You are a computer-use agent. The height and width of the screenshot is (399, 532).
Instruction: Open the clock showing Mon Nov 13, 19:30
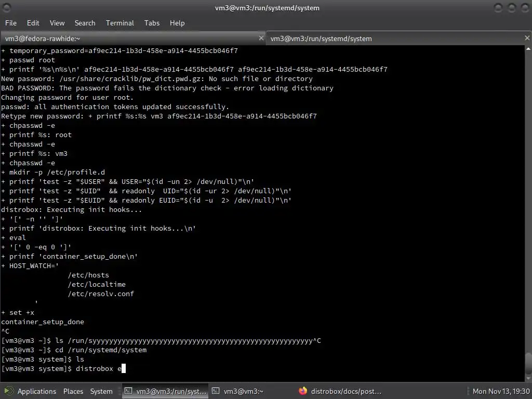click(x=501, y=391)
